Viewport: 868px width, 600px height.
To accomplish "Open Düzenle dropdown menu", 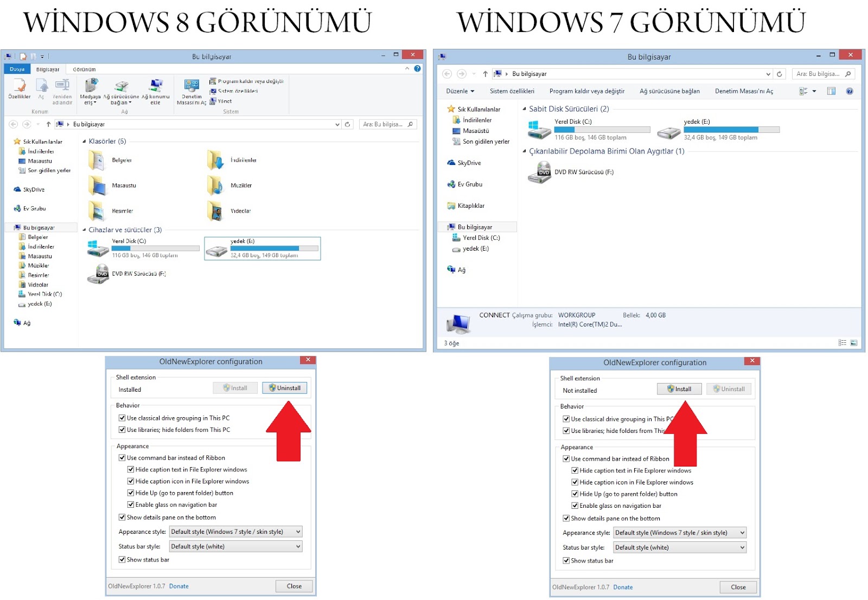I will [460, 91].
